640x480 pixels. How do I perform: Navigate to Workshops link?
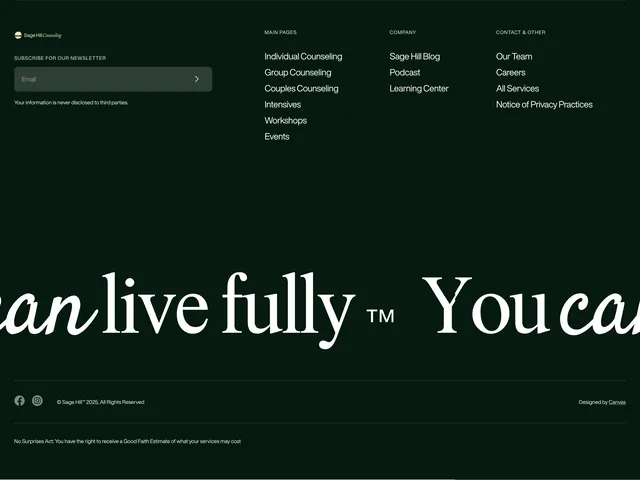click(x=286, y=121)
